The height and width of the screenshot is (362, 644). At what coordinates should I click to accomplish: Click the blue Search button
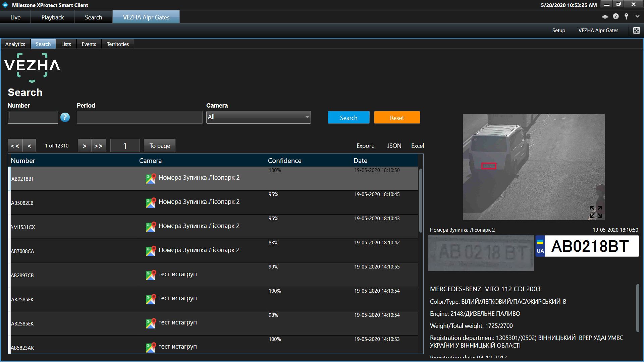348,117
